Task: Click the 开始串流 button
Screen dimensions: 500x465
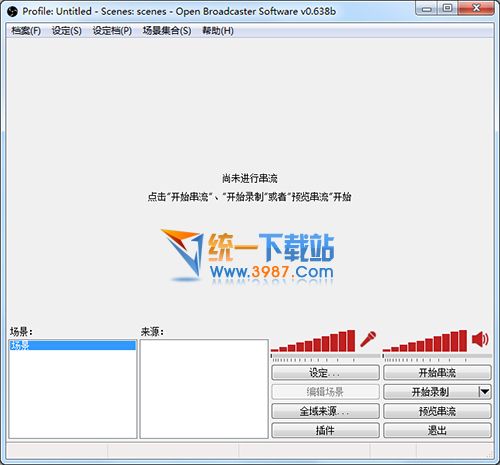Action: (x=437, y=372)
